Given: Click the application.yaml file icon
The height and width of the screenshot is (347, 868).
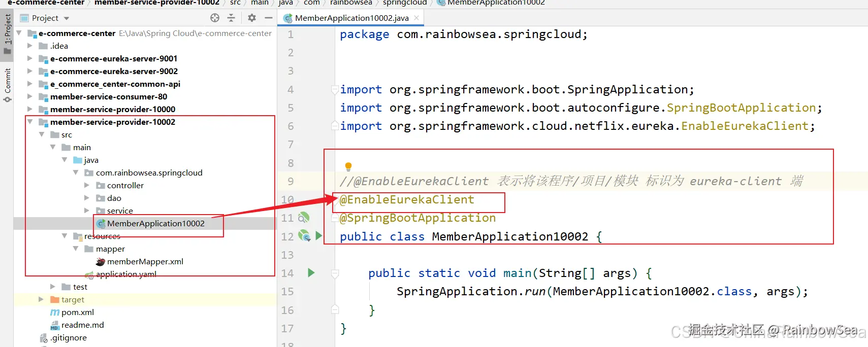Looking at the screenshot, I should [x=89, y=275].
